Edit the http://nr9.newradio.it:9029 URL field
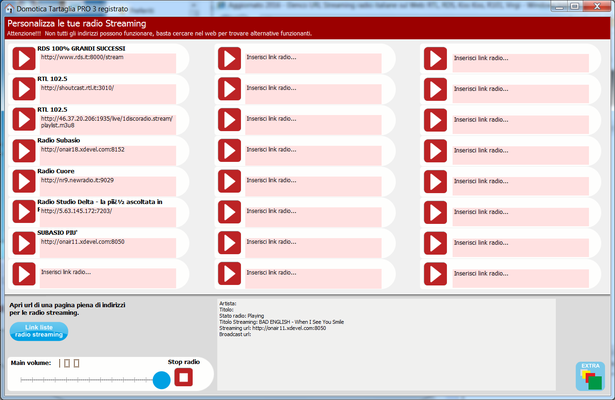The image size is (615, 400). (107, 186)
